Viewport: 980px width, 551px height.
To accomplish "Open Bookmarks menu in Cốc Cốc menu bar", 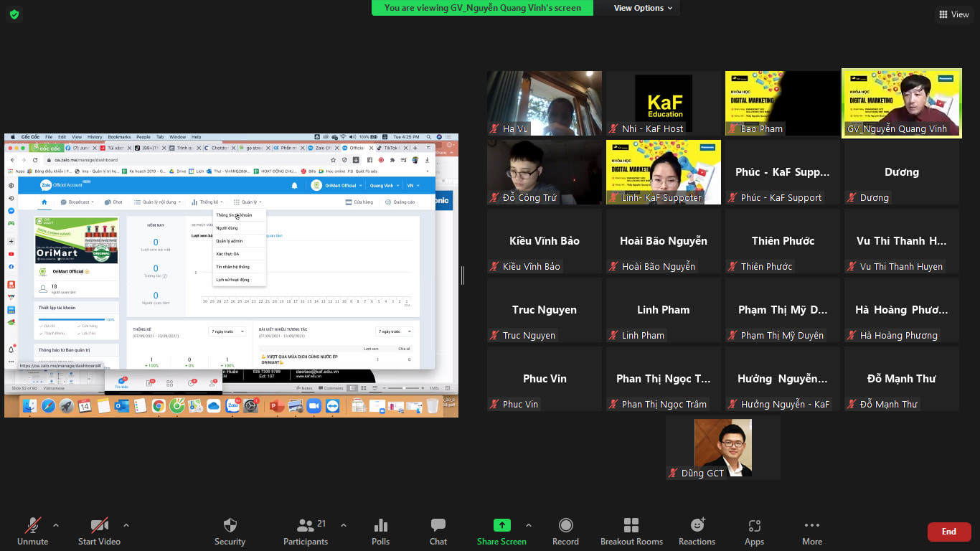I will (119, 136).
